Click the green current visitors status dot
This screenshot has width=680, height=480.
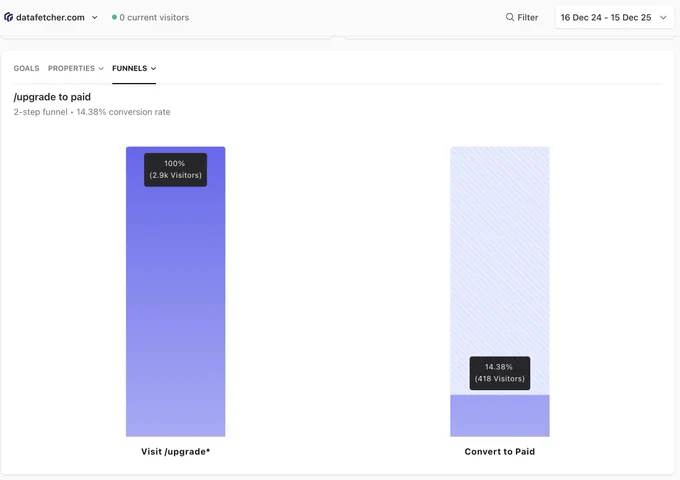tap(114, 17)
